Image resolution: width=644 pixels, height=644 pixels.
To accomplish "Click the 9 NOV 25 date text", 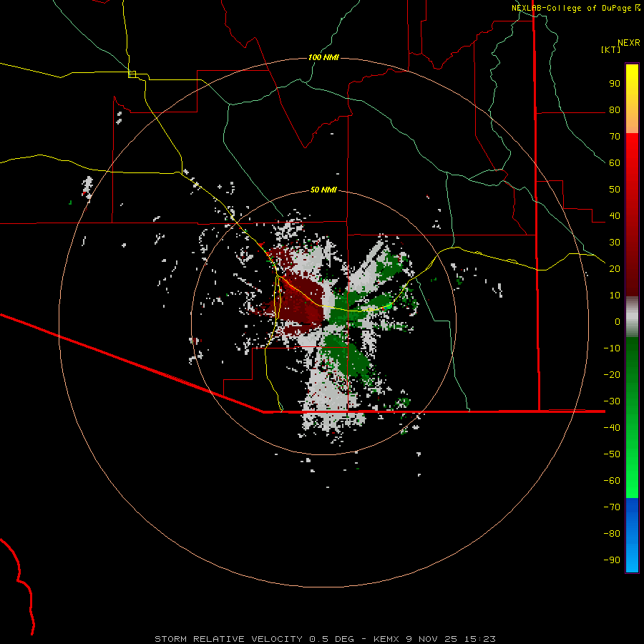I will pyautogui.click(x=432, y=639).
